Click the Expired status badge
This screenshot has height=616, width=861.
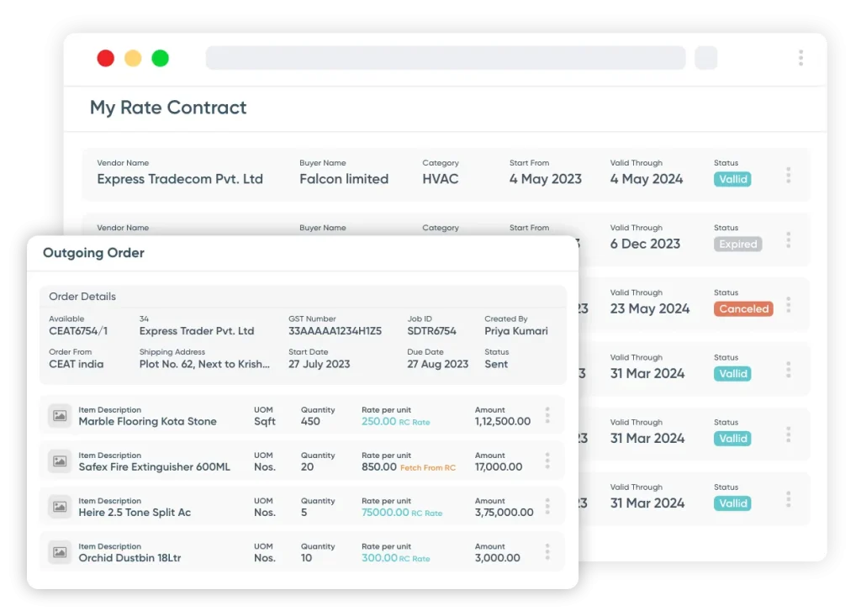[737, 245]
